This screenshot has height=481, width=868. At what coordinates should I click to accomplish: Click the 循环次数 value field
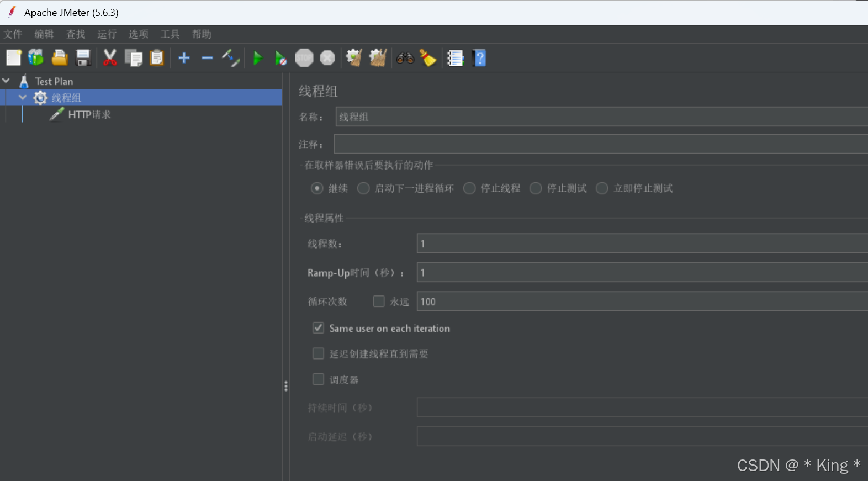click(642, 302)
